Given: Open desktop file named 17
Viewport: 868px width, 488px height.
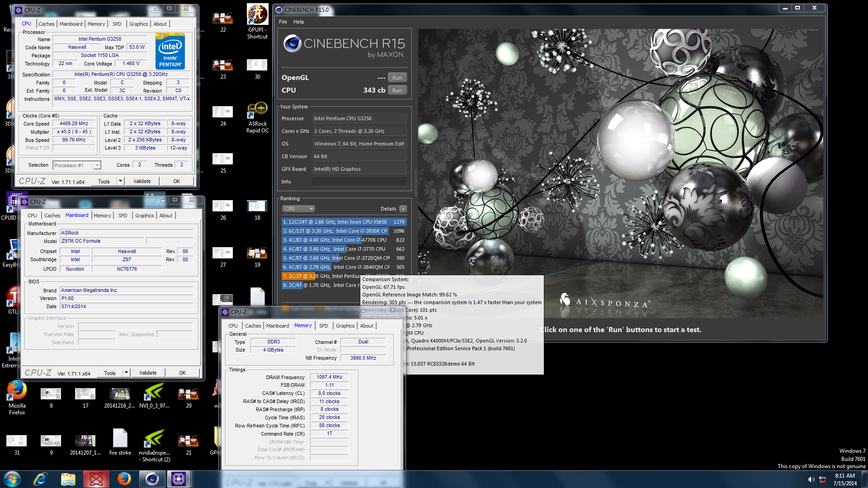Looking at the screenshot, I should coord(85,398).
